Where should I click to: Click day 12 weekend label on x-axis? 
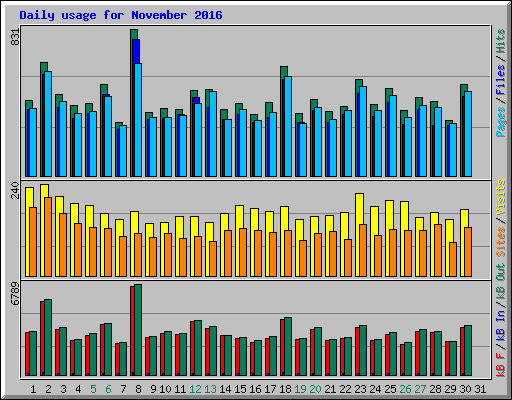coord(195,389)
